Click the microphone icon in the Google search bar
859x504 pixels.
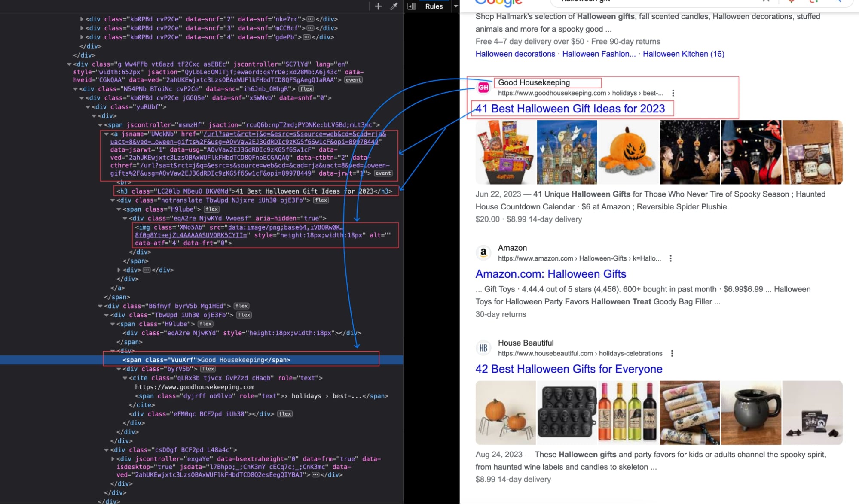click(x=792, y=2)
